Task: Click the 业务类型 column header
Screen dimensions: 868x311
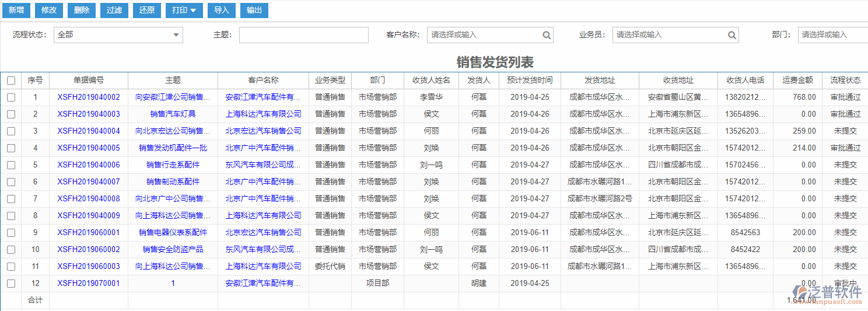Action: pyautogui.click(x=330, y=81)
